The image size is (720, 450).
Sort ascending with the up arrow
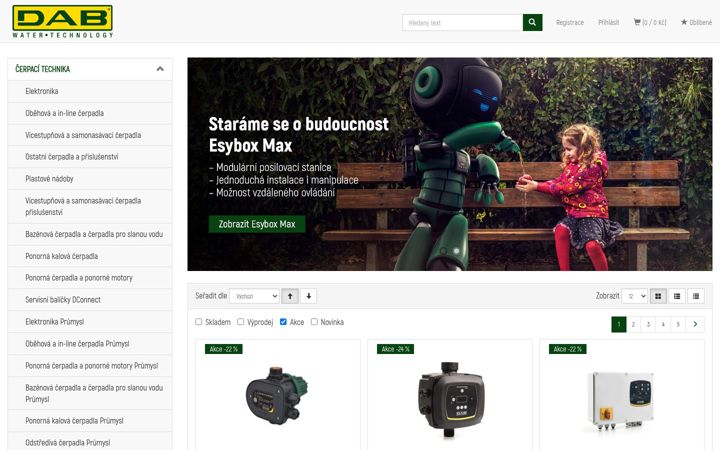click(290, 296)
